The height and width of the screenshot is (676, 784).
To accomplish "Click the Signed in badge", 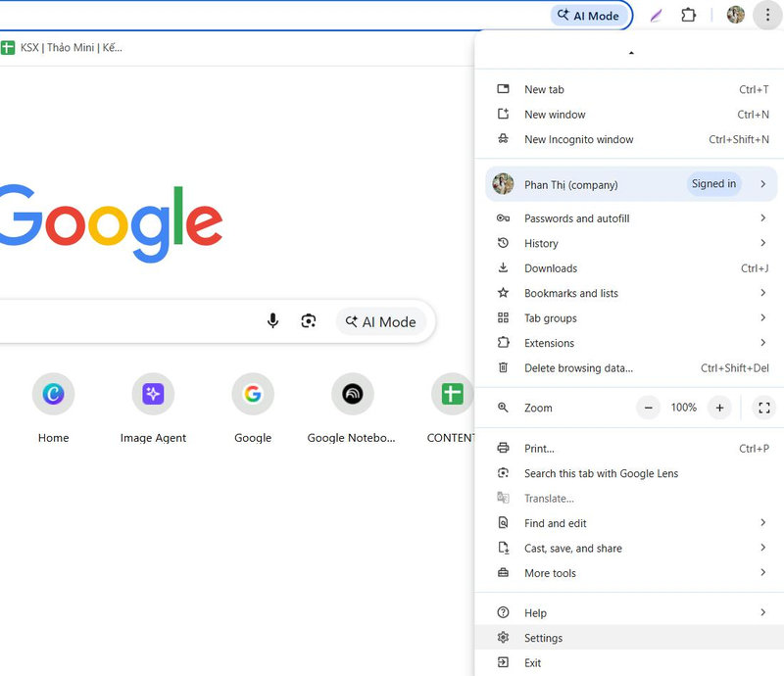I will tap(713, 184).
